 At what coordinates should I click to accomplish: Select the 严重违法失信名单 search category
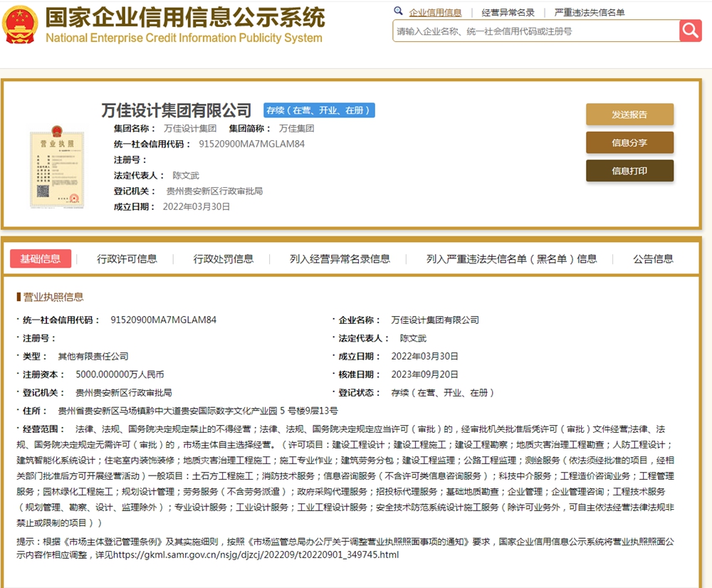tap(590, 13)
